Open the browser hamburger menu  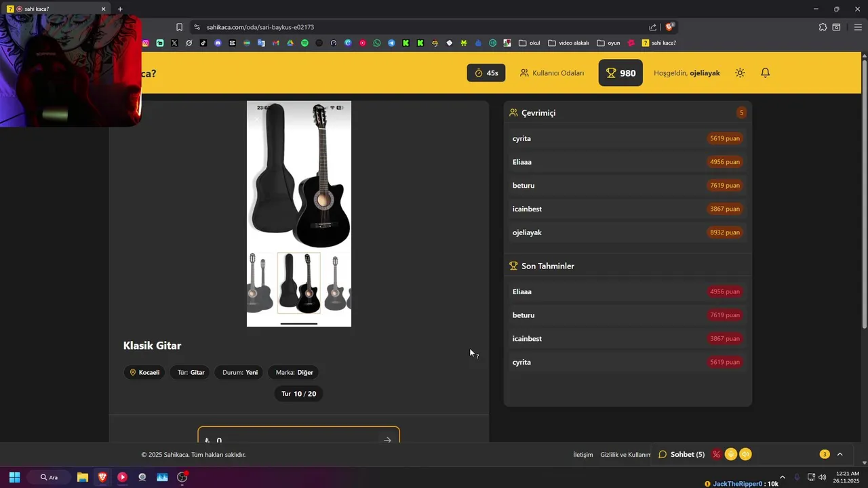pos(858,27)
